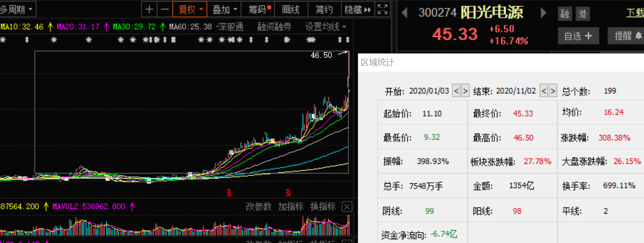Close the volume indicator panel
The image size is (644, 243).
(347, 207)
